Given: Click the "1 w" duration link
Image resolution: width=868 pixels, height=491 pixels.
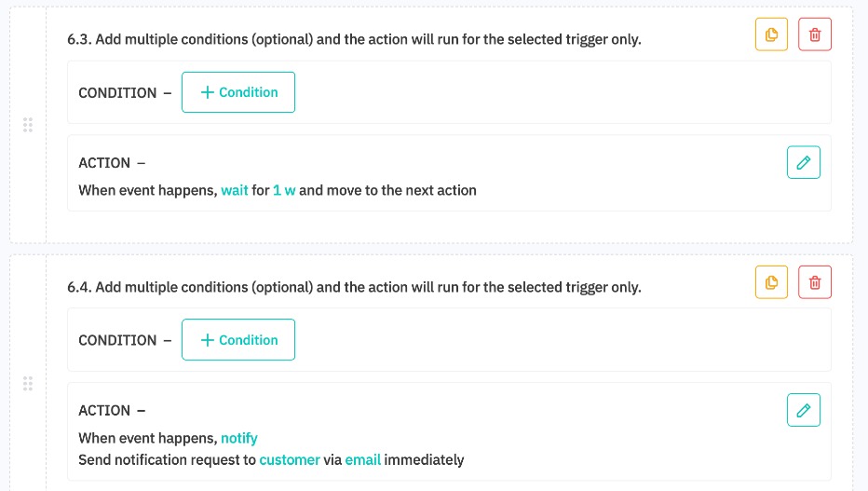Looking at the screenshot, I should (x=284, y=190).
